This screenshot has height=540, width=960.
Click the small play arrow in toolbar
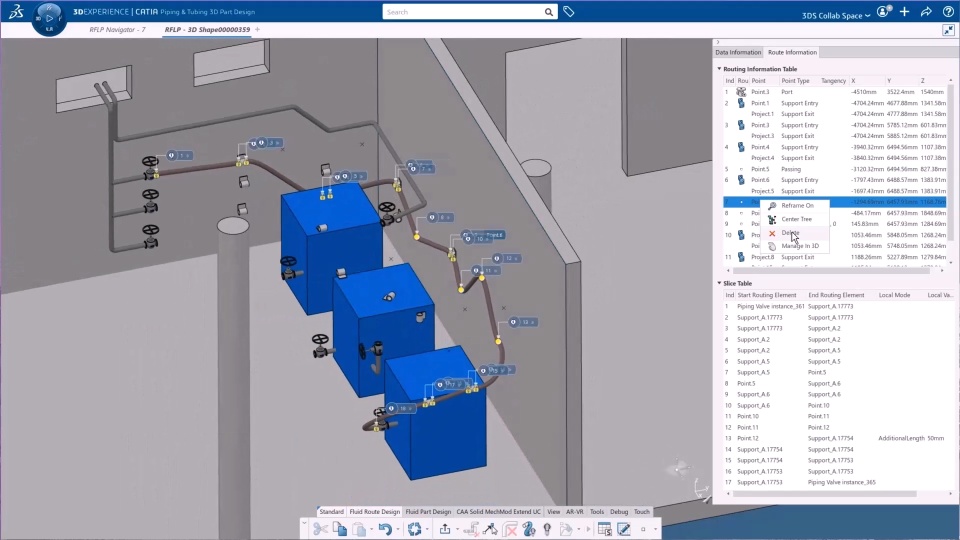588,529
